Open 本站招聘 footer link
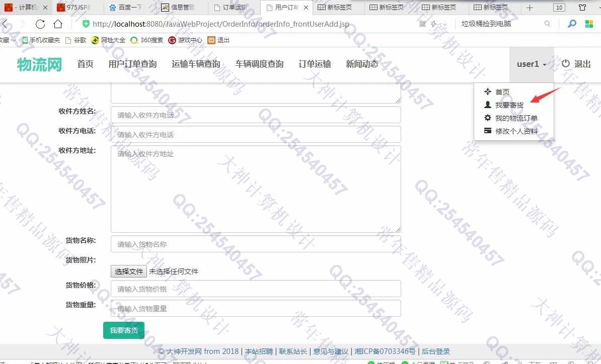 point(259,351)
